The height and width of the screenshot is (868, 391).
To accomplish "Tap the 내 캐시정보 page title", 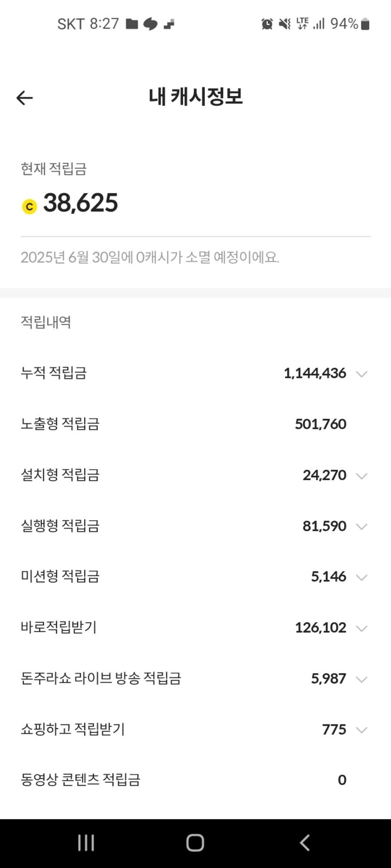I will tap(195, 96).
